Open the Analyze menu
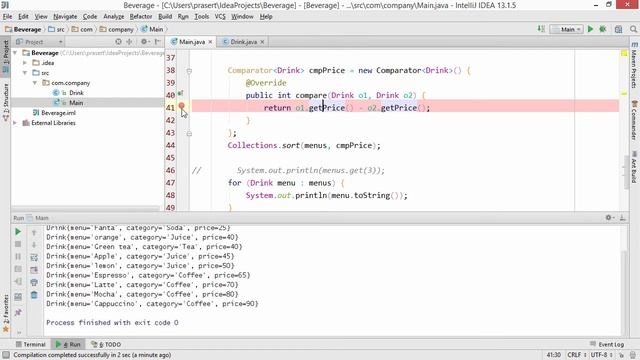 (113, 16)
